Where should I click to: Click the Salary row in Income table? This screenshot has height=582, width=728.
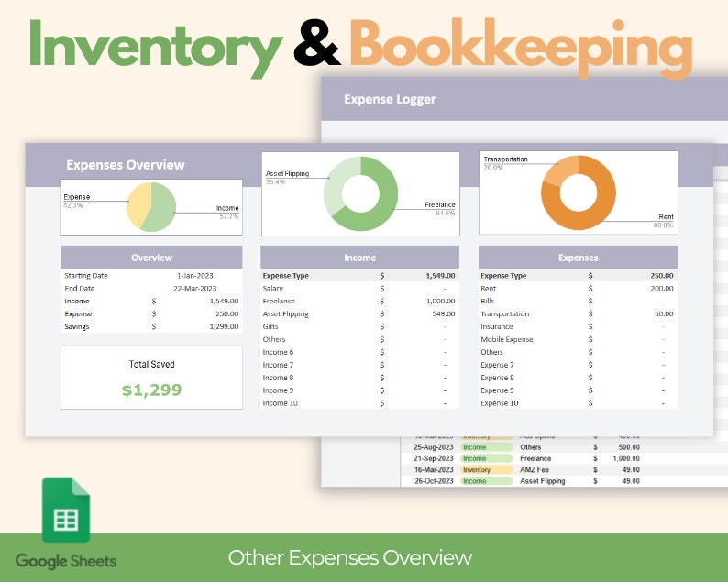pyautogui.click(x=359, y=288)
